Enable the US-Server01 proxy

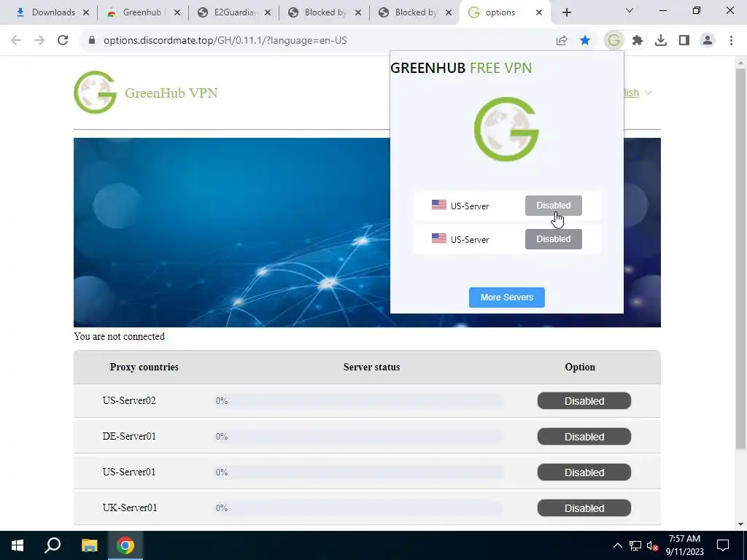tap(584, 472)
